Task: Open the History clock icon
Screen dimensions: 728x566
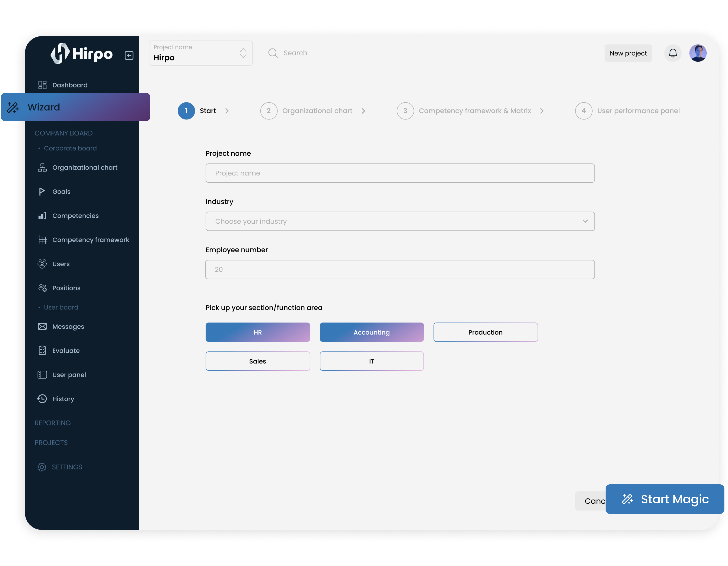Action: [x=42, y=399]
